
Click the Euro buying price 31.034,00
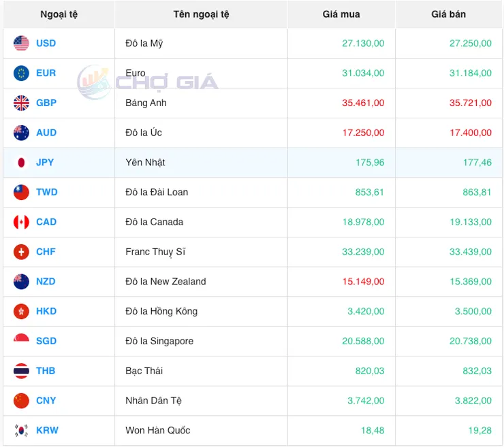363,73
